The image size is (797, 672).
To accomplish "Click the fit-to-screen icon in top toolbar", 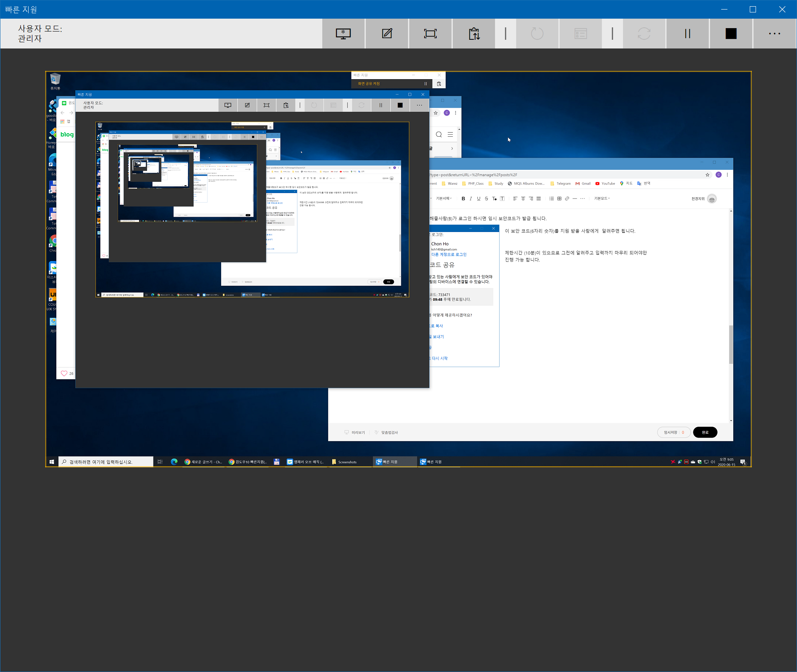I will 430,34.
